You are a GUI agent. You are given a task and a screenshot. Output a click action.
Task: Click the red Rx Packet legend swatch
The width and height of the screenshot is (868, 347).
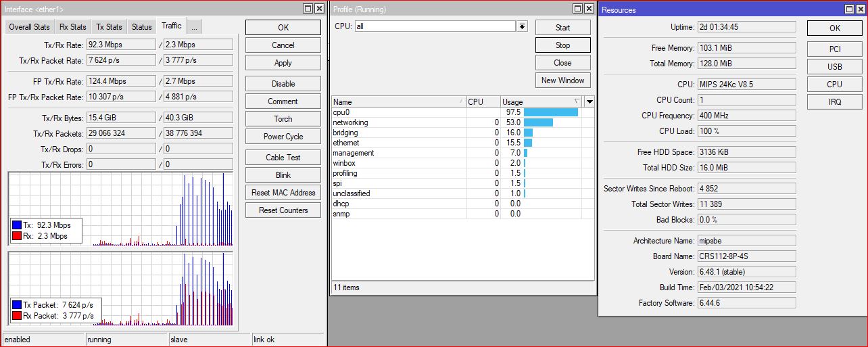coord(17,316)
